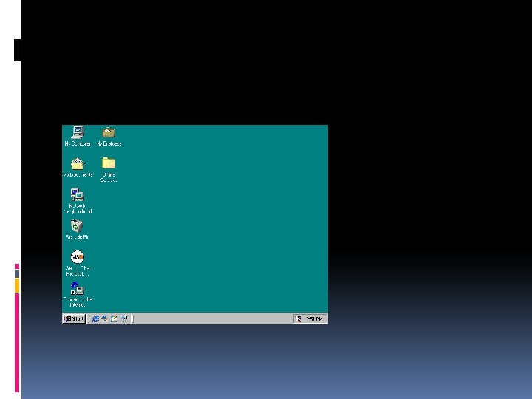Click the system tray icon beside the clock
The height and width of the screenshot is (399, 532).
click(299, 319)
